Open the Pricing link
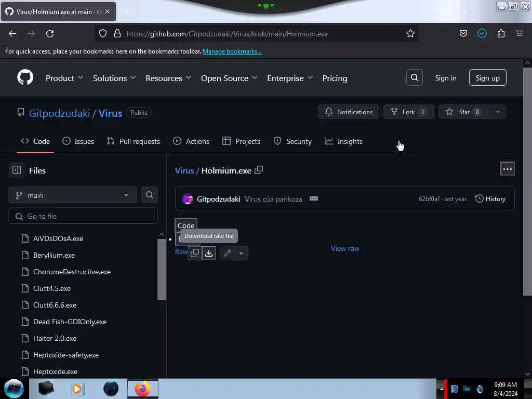Image resolution: width=532 pixels, height=399 pixels. 335,78
